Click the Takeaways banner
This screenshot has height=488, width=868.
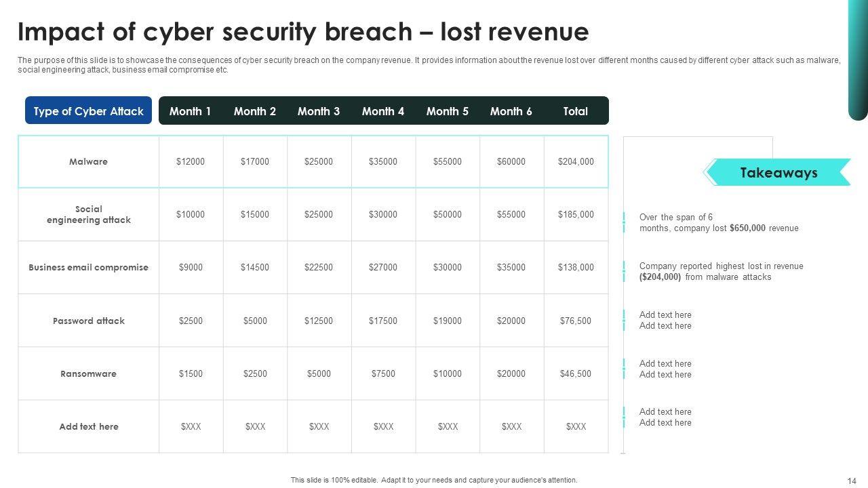[778, 173]
